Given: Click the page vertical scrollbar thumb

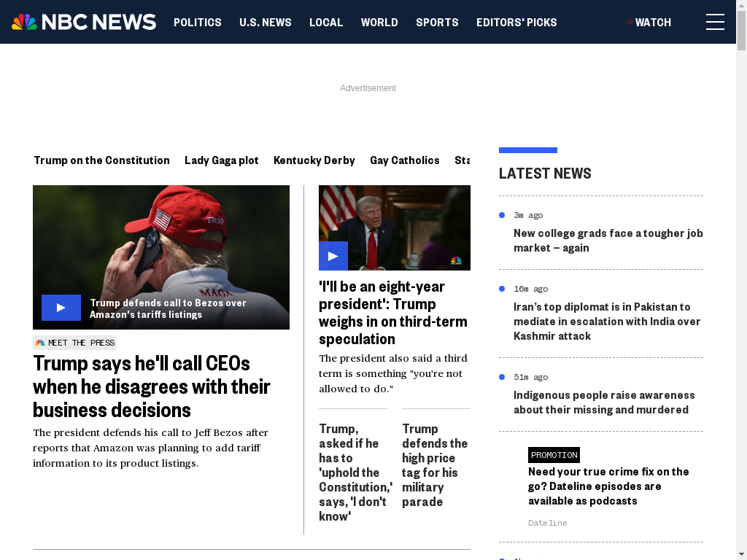Looking at the screenshot, I should [x=741, y=29].
